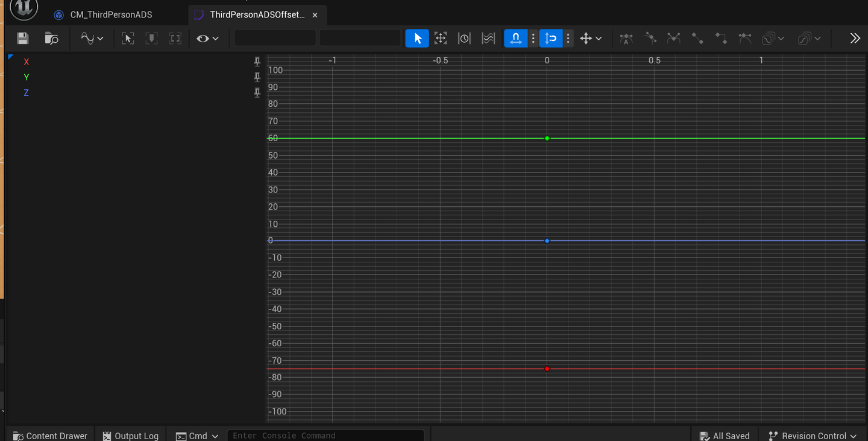Expand the axis snapping move dropdown
Screen dimensions: 868x441
point(591,39)
